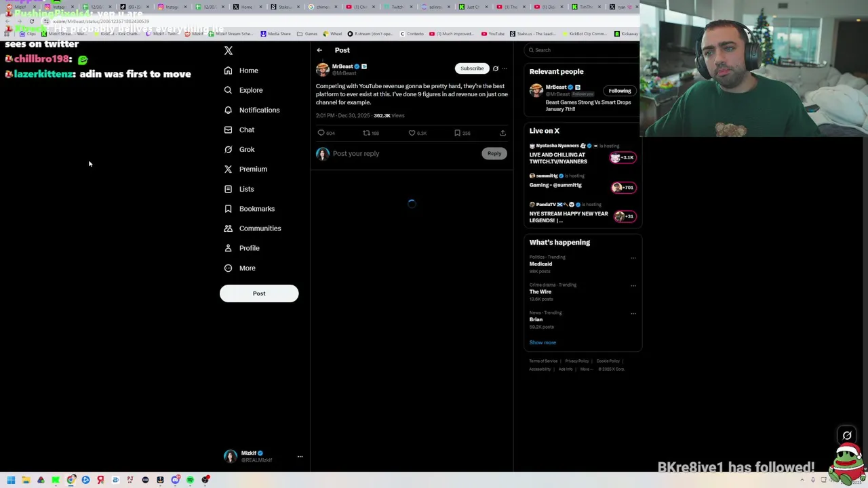Expand the More menu in the sidebar
Viewport: 868px width, 488px height.
240,268
